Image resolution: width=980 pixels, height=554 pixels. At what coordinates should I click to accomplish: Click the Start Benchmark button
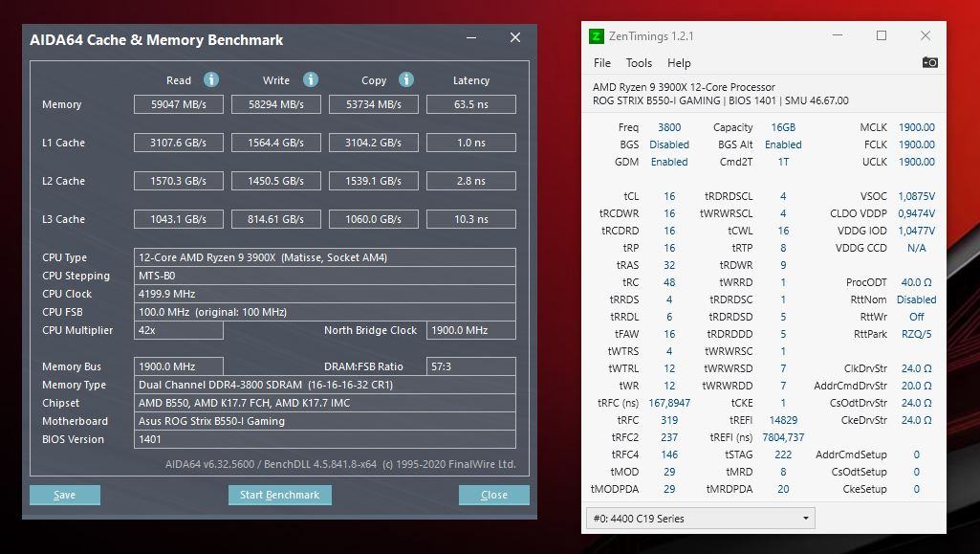click(x=280, y=495)
